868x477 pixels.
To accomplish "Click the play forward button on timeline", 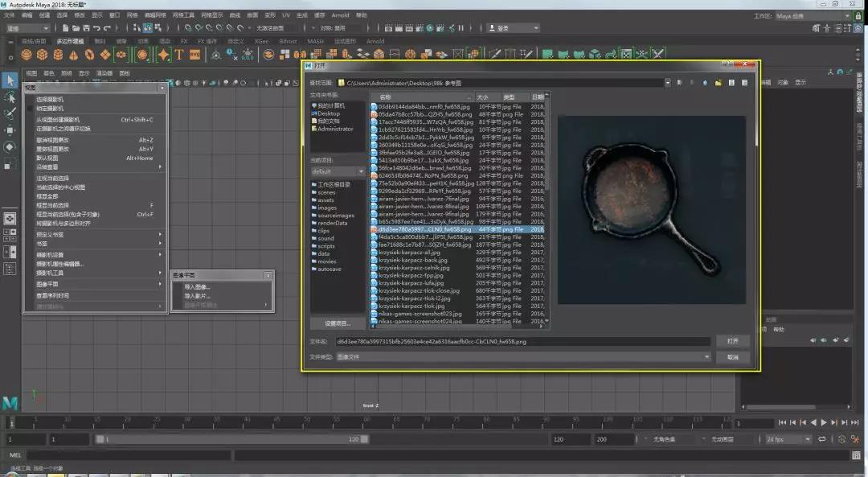I will 824,422.
